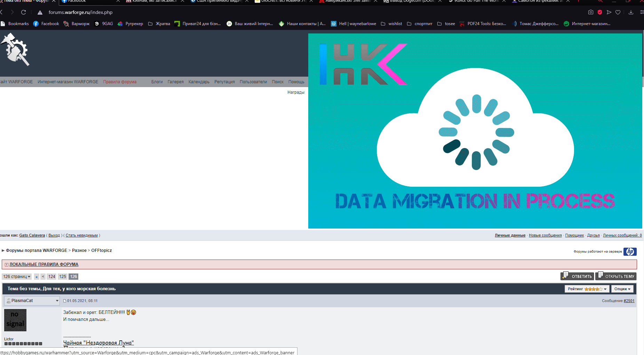Open the red ad blocker shield
This screenshot has width=644, height=355.
600,12
